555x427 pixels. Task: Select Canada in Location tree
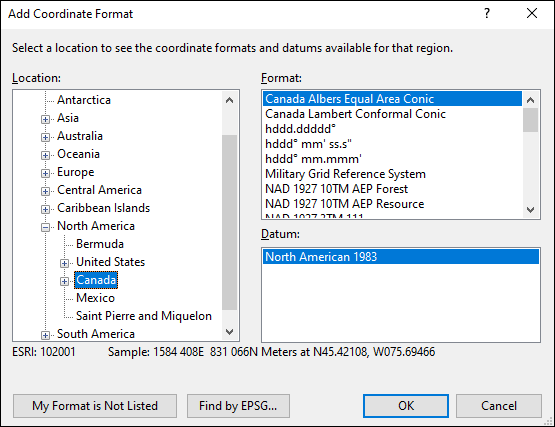[x=96, y=280]
